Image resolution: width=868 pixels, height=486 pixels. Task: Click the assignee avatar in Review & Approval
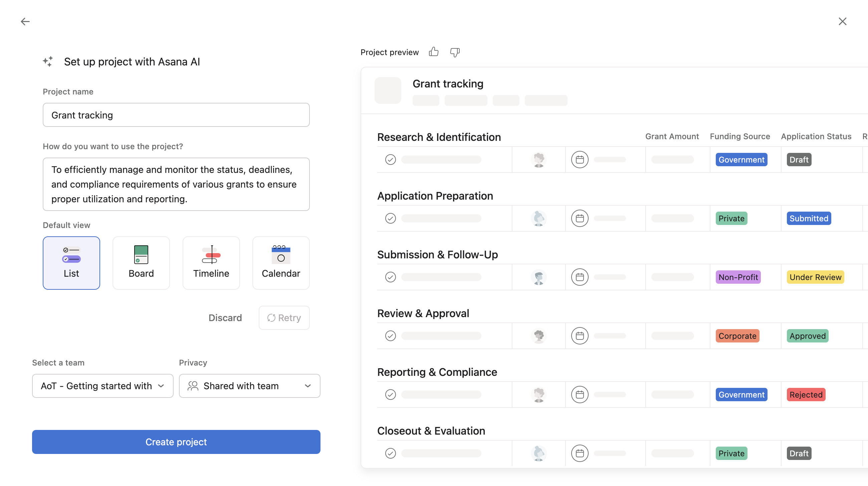(538, 336)
